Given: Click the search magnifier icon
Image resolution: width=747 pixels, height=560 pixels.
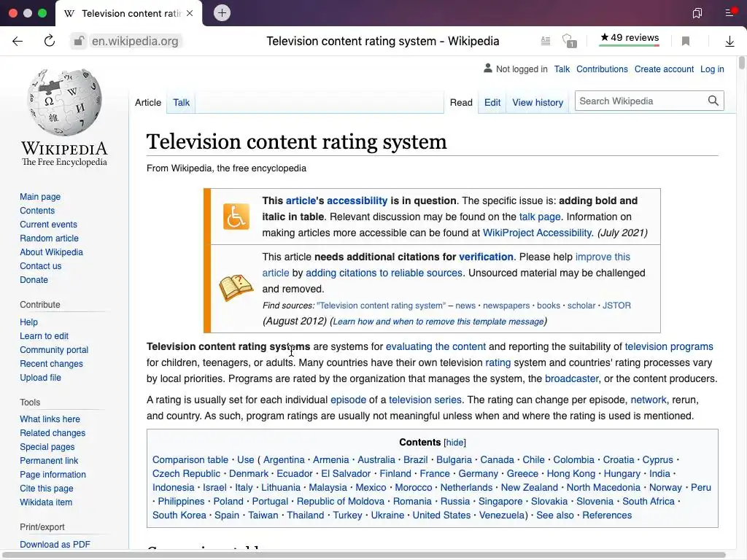Looking at the screenshot, I should click(x=713, y=101).
